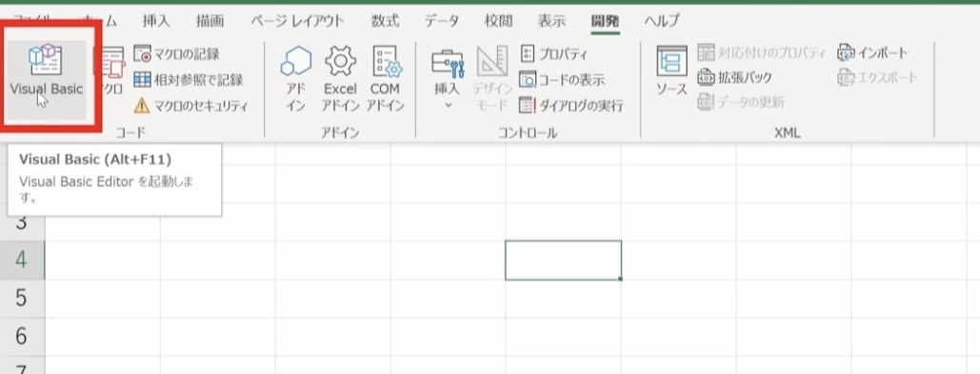Click the selected cell in row 4
The height and width of the screenshot is (374, 980).
[563, 260]
